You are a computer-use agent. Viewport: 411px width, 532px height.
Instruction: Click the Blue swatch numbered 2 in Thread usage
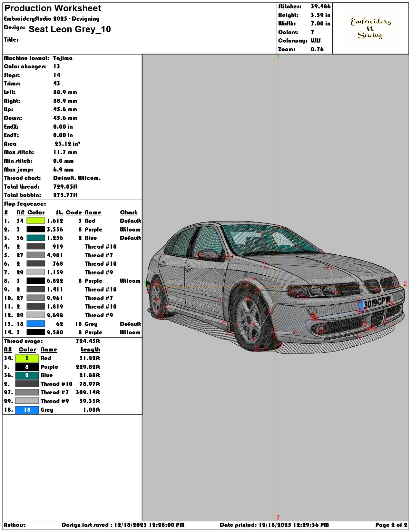pos(27,375)
